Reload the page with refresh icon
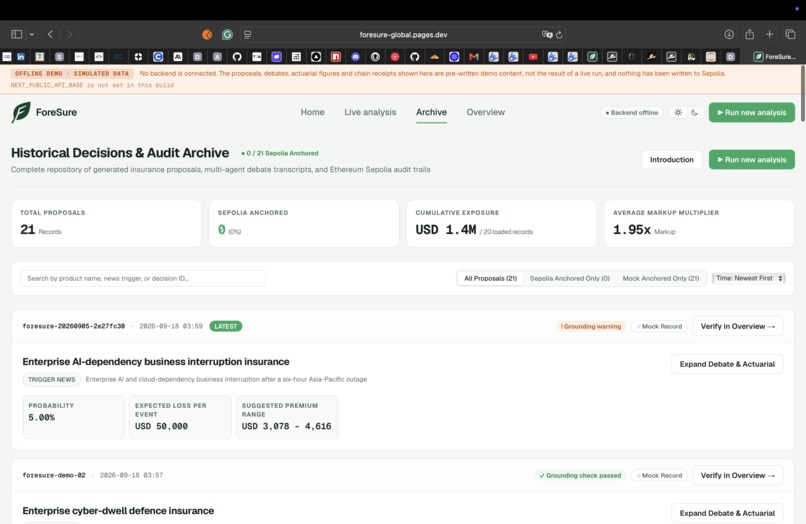 point(559,34)
